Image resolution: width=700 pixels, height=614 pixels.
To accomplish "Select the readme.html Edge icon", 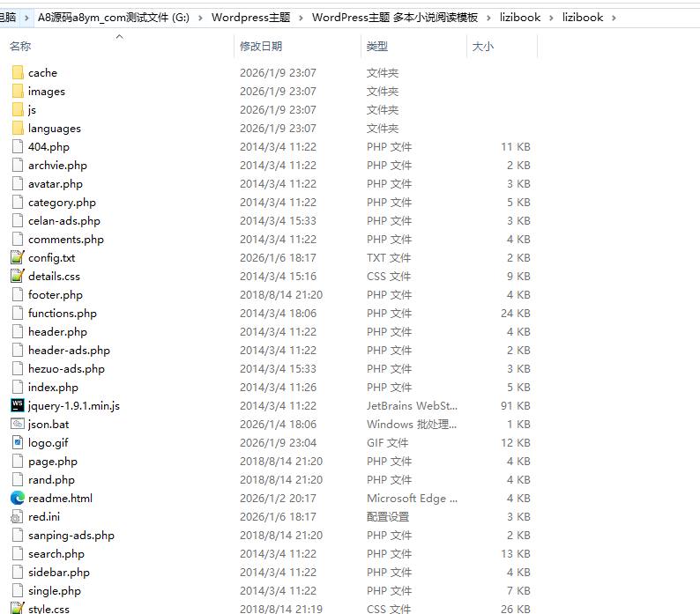I will point(18,499).
